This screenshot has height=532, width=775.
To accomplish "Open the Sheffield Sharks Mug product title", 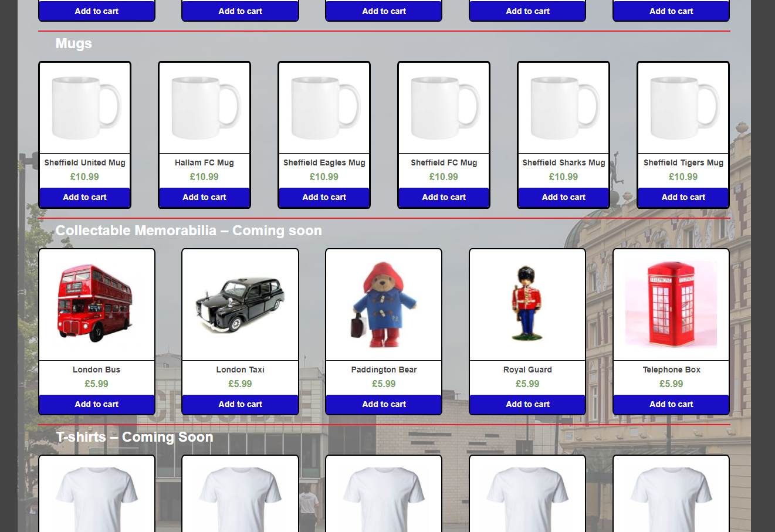I will [563, 162].
